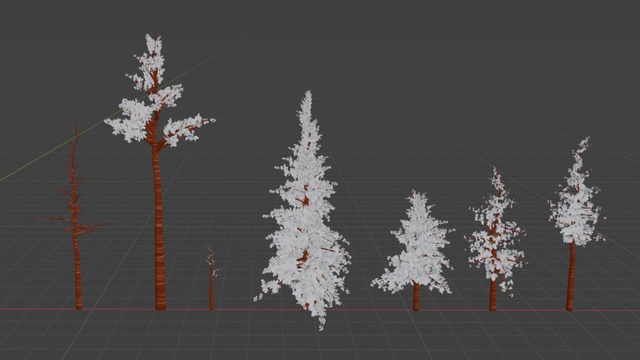Click the trunk of the curly-topped tree

click(x=571, y=278)
